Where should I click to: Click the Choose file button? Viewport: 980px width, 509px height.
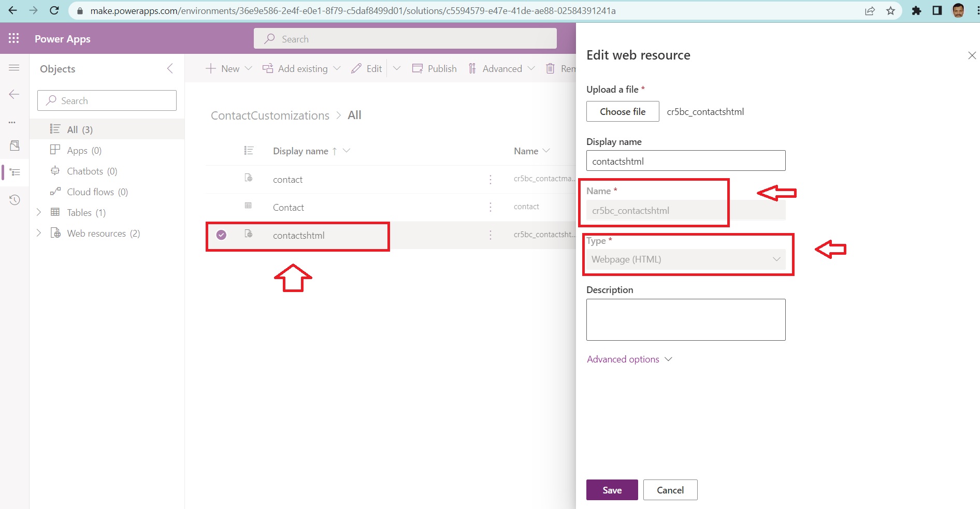(622, 111)
